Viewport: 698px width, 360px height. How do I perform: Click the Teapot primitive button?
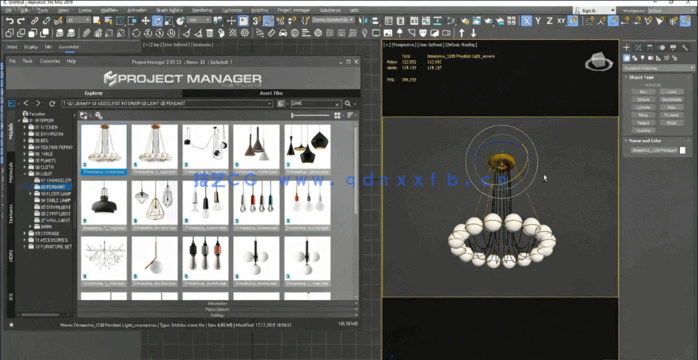[x=643, y=123]
